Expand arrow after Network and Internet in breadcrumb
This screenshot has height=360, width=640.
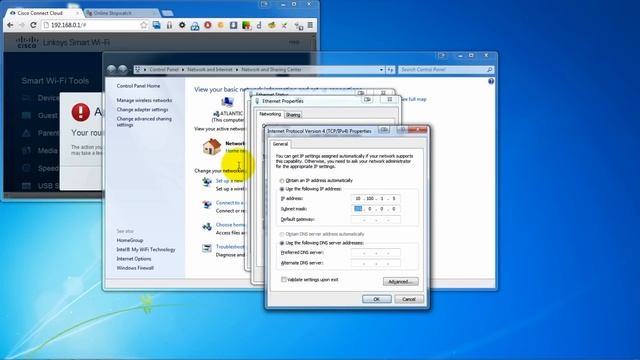click(x=237, y=70)
